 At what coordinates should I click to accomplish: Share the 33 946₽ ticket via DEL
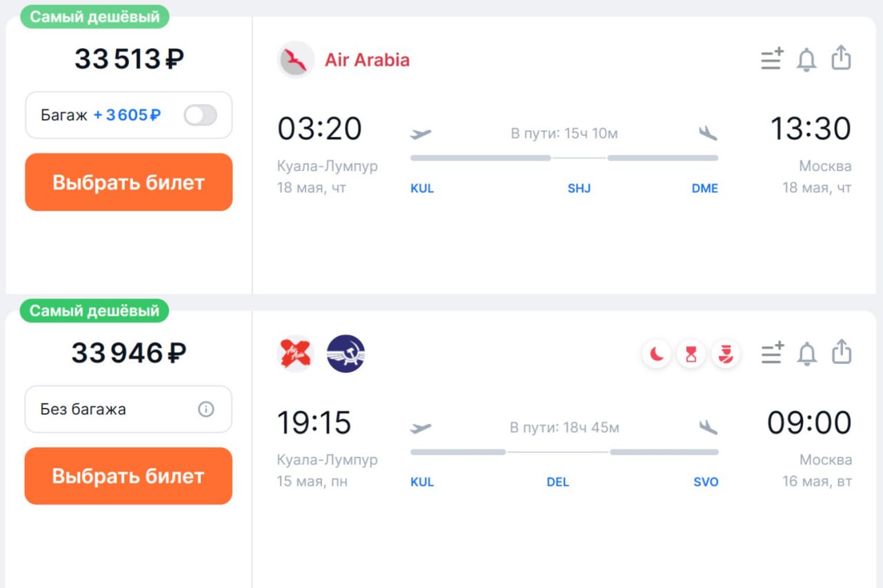(x=841, y=352)
